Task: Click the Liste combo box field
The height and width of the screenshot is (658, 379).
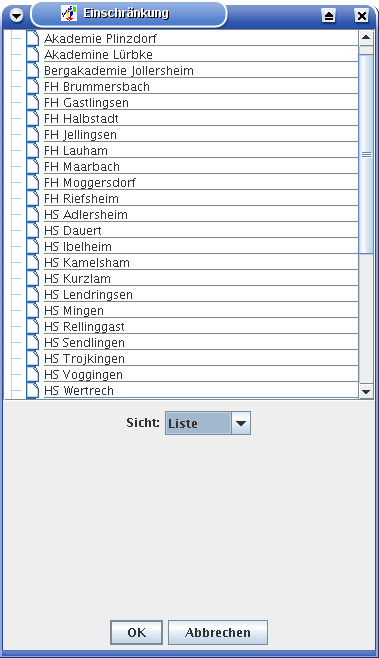Action: click(208, 423)
